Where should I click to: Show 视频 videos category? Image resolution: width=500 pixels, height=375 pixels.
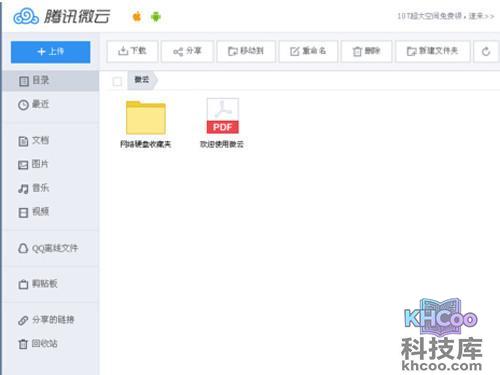(x=51, y=212)
